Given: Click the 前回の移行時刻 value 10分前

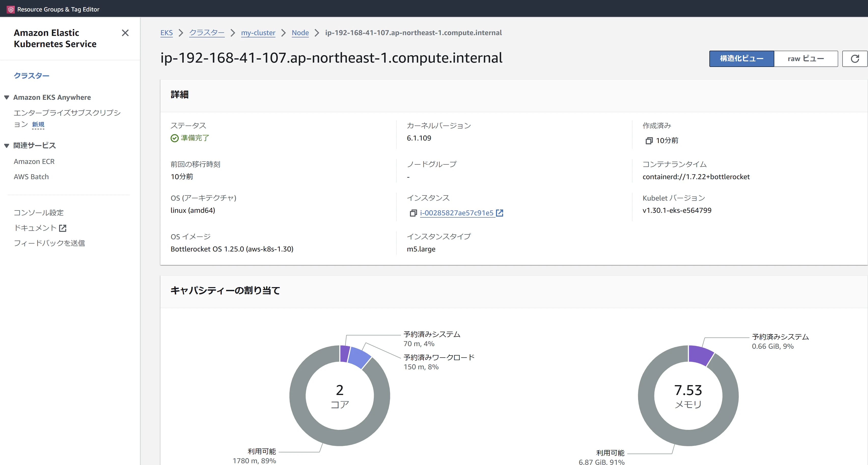Looking at the screenshot, I should (182, 177).
